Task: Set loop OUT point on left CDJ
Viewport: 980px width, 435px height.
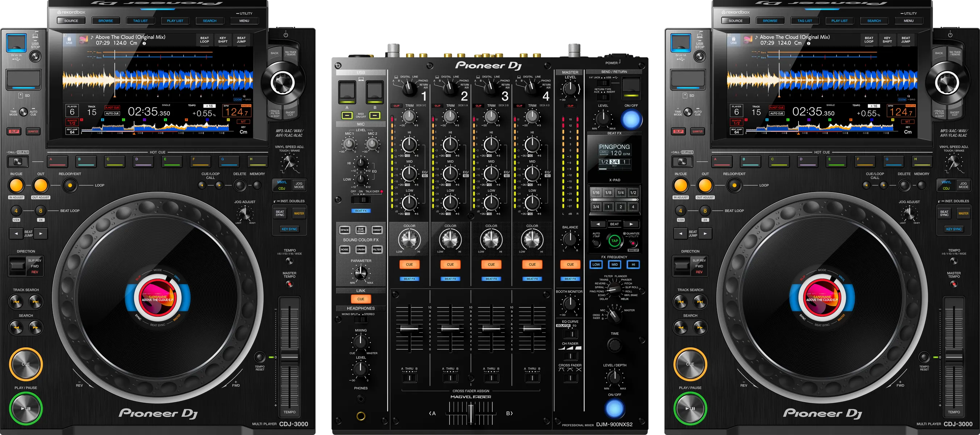Action: point(40,185)
